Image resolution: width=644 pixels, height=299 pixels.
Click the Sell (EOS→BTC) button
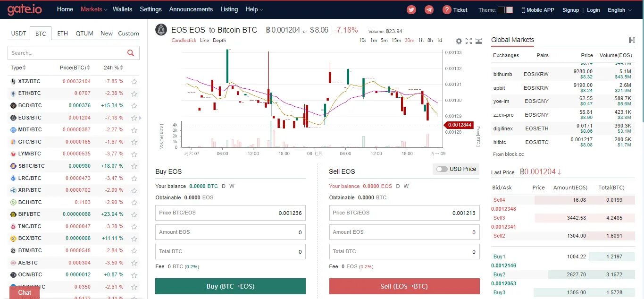point(404,286)
